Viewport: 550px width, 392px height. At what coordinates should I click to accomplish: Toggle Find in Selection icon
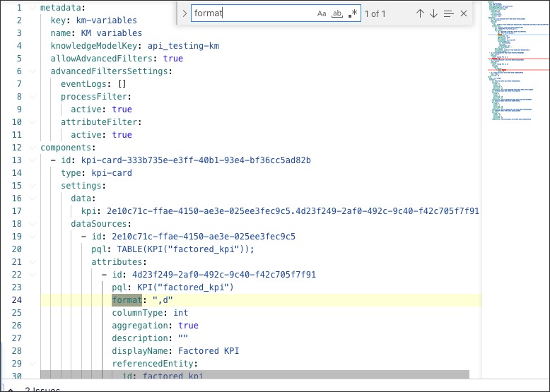pos(449,13)
